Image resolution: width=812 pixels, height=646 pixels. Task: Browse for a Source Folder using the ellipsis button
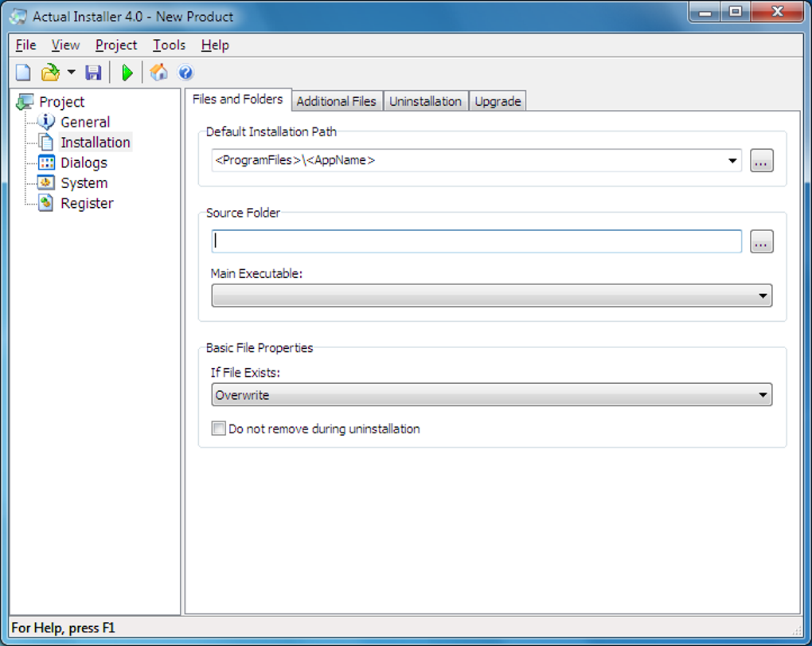point(762,241)
